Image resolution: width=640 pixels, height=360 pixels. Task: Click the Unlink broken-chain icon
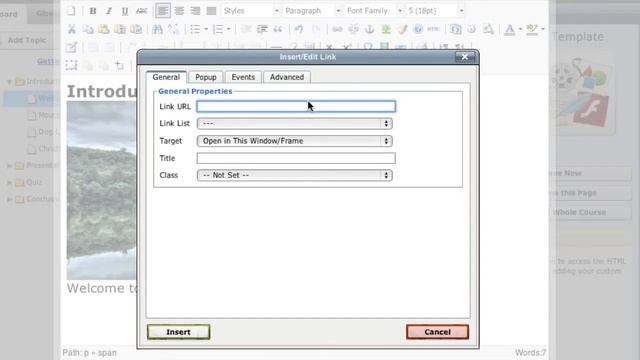coord(353,29)
